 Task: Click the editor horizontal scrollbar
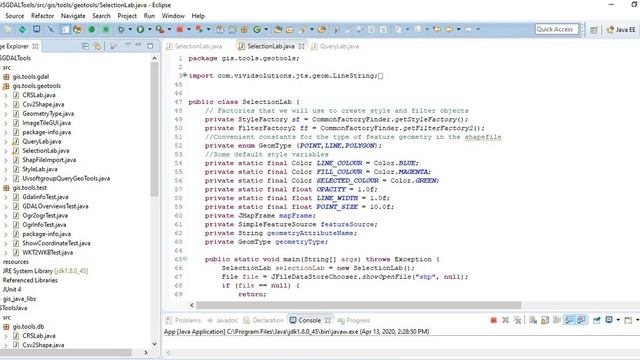pos(359,305)
